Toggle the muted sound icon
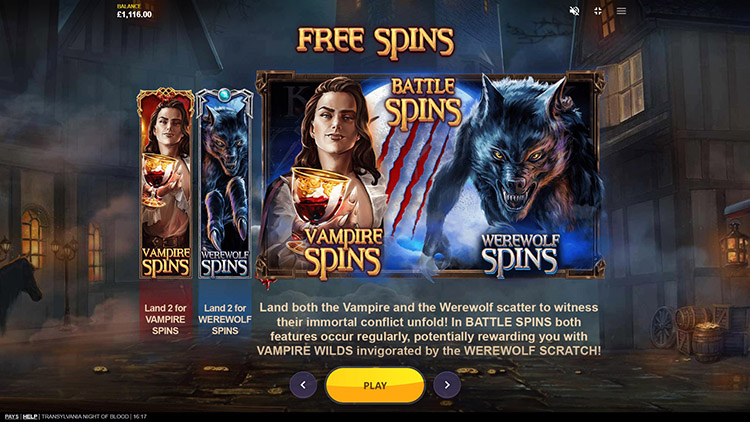Screen dimensions: 750x422 [574, 11]
